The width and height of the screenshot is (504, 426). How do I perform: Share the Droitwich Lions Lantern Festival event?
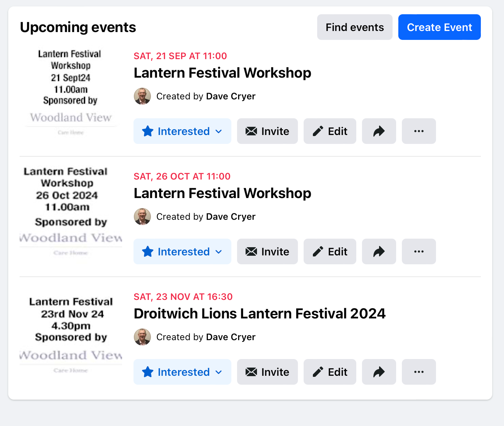(x=379, y=372)
